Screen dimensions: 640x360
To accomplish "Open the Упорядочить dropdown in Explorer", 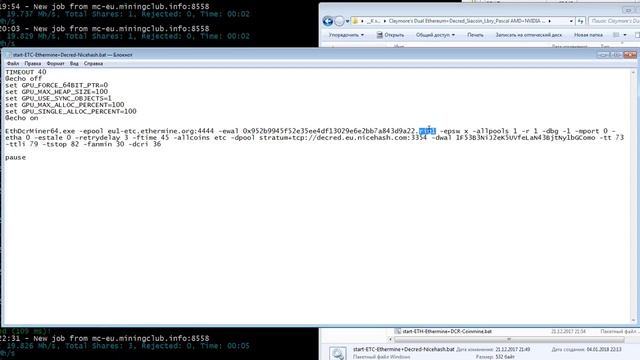I will click(346, 35).
